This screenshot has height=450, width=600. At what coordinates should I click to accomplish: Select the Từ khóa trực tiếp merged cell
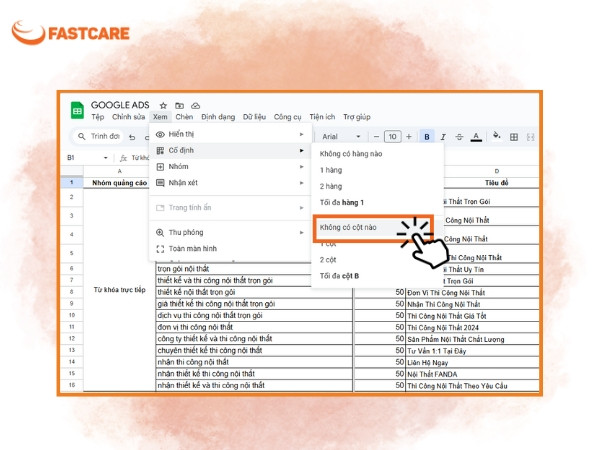click(x=119, y=290)
